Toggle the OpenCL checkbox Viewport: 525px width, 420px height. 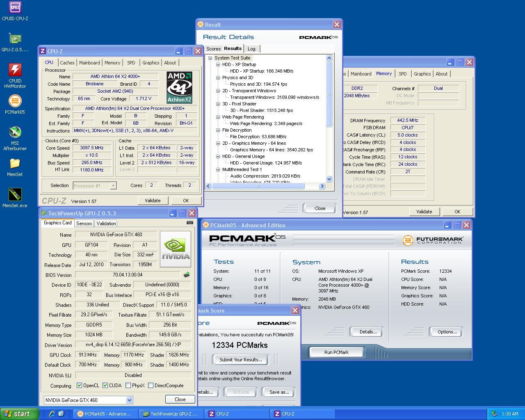[x=80, y=386]
